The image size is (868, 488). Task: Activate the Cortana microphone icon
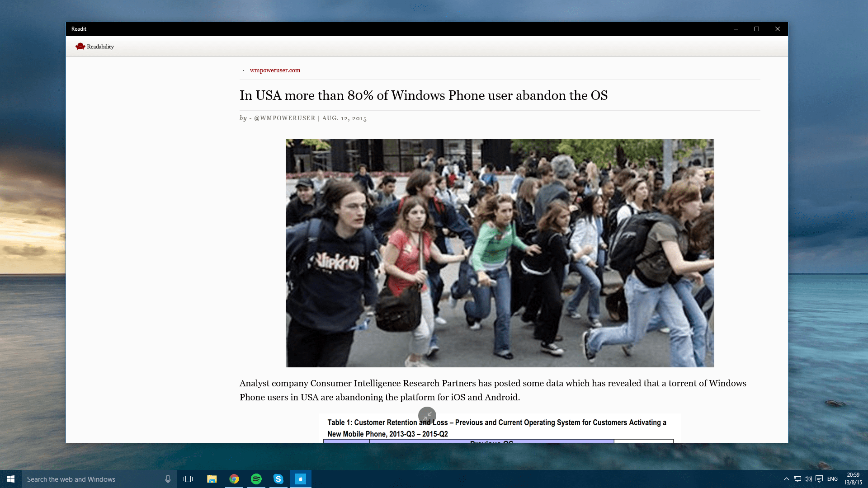coord(168,479)
